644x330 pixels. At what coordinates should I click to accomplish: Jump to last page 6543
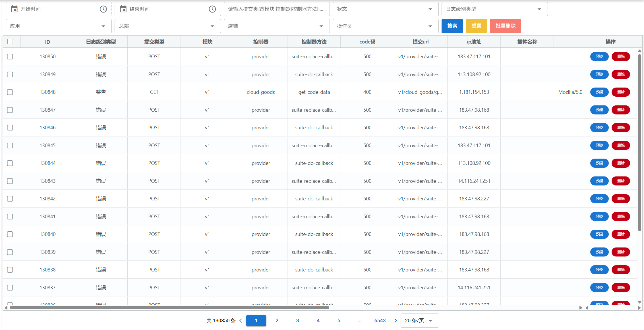point(380,321)
